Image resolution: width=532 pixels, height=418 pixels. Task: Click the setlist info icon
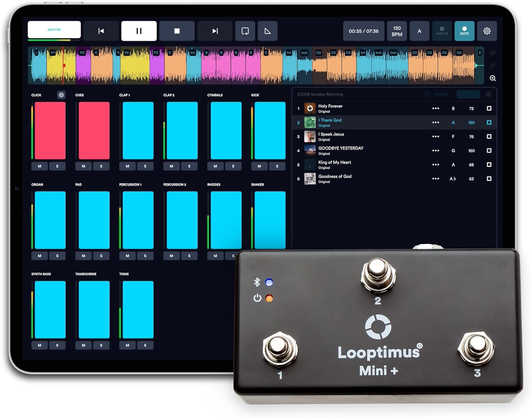coord(488,94)
